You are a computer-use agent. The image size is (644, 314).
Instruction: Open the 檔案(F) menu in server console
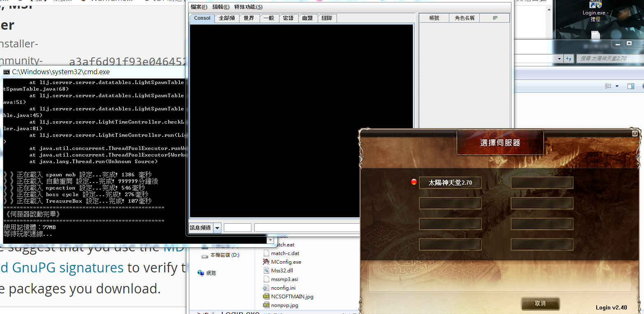tap(199, 7)
